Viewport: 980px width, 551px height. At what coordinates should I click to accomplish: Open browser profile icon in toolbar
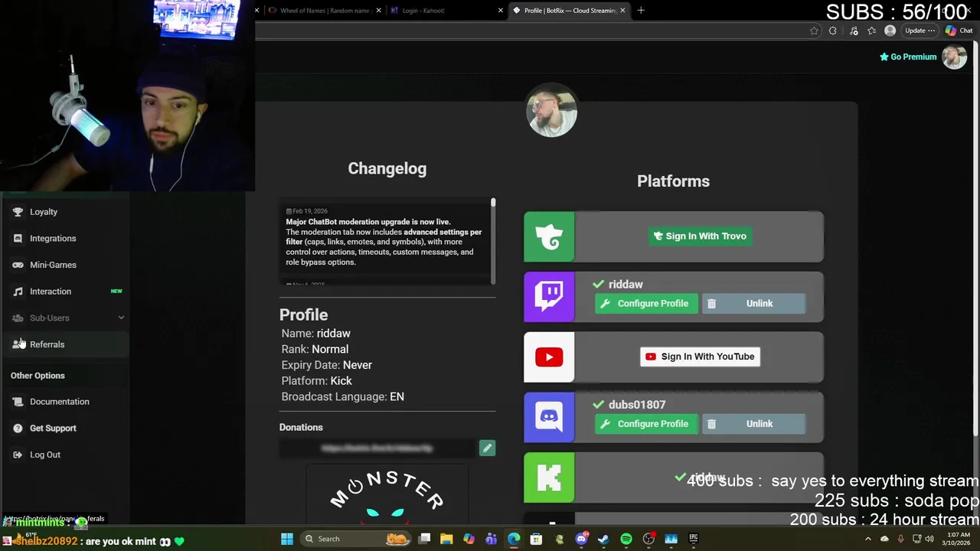890,31
